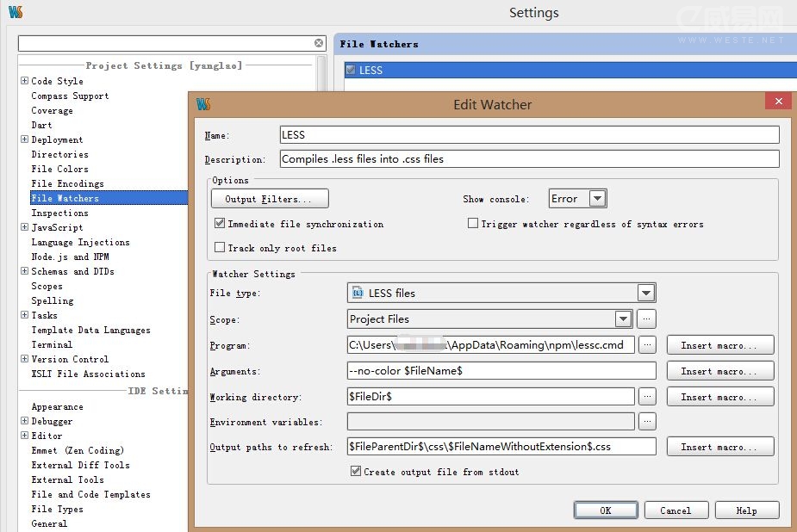Browse Working directory ellipsis button

647,396
